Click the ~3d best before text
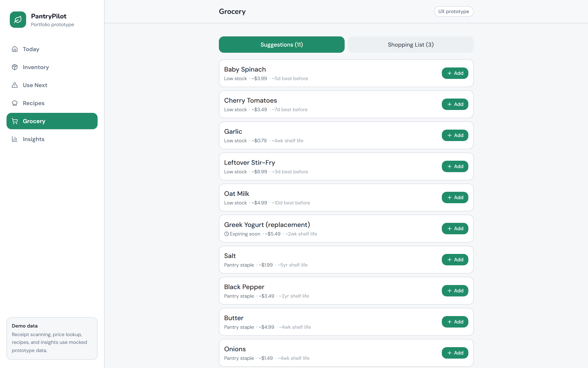This screenshot has width=588, height=368. click(290, 172)
